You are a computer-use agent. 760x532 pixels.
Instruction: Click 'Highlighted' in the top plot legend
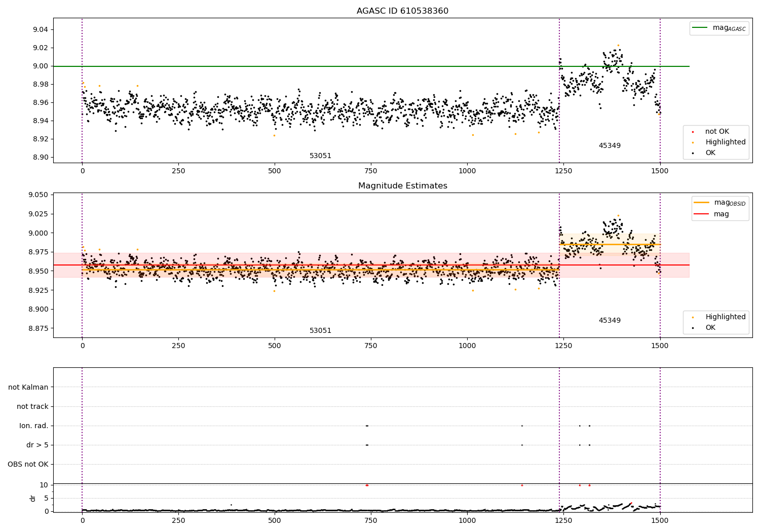pos(726,142)
